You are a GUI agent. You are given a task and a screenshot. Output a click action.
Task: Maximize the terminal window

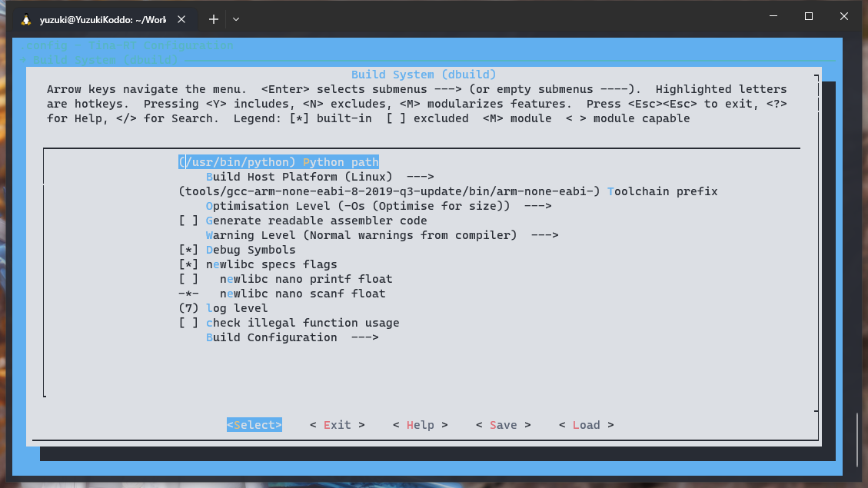click(809, 16)
